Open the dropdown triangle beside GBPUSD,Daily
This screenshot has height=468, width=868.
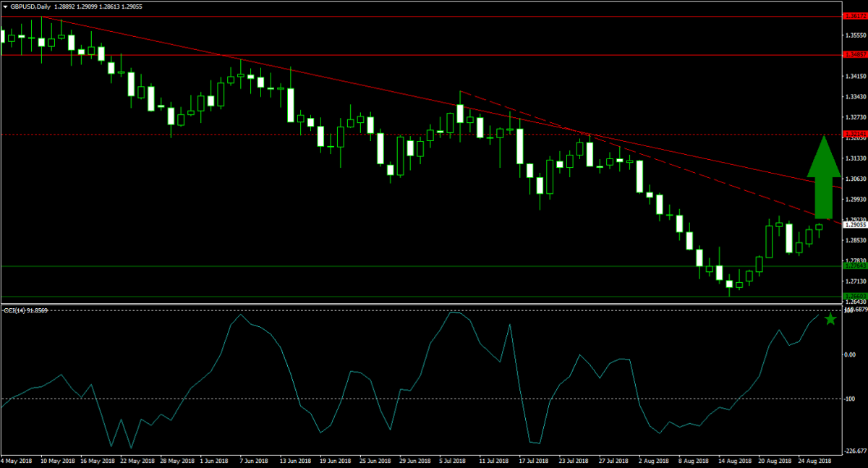tap(5, 6)
